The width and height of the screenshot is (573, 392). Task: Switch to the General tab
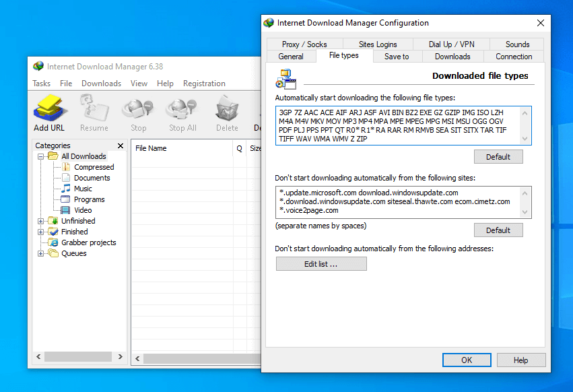click(291, 57)
